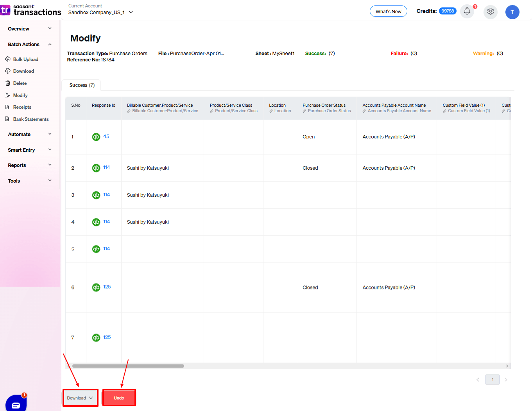The width and height of the screenshot is (532, 411).
Task: Click the What's New button
Action: pos(388,11)
